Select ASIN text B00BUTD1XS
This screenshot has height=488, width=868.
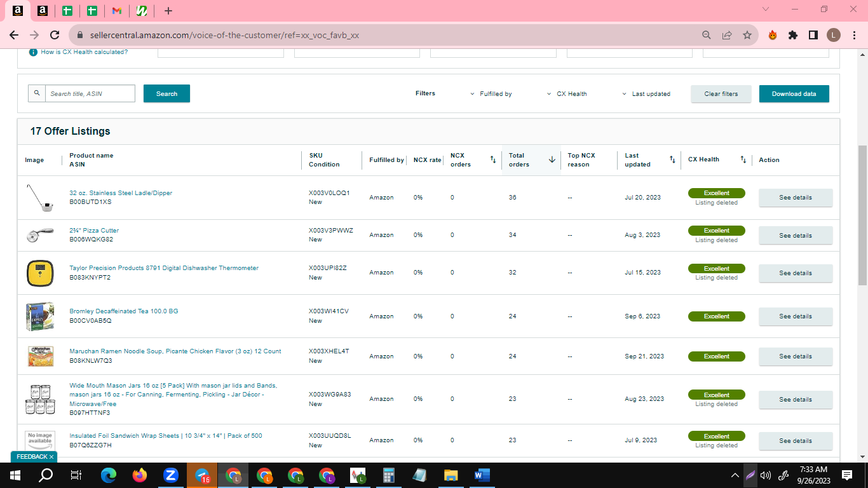coord(90,202)
